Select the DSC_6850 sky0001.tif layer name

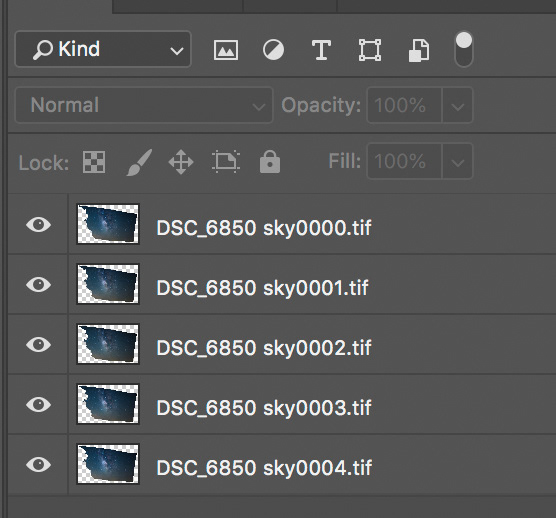pos(262,288)
